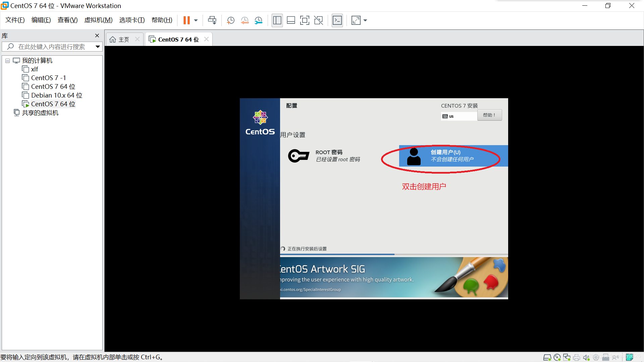
Task: Open the 编辑(E) menu
Action: pyautogui.click(x=41, y=20)
